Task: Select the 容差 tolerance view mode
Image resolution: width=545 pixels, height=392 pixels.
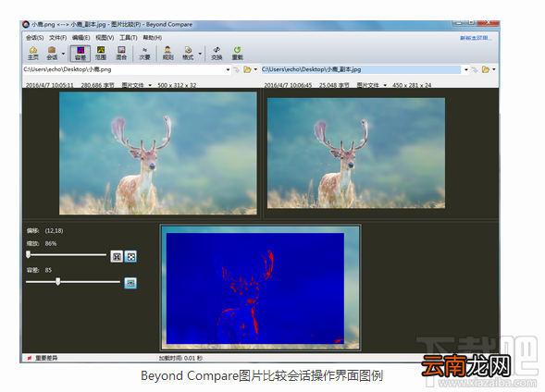Action: 81,53
